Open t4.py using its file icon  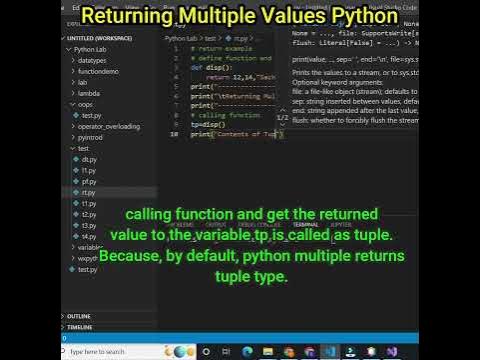pos(76,236)
